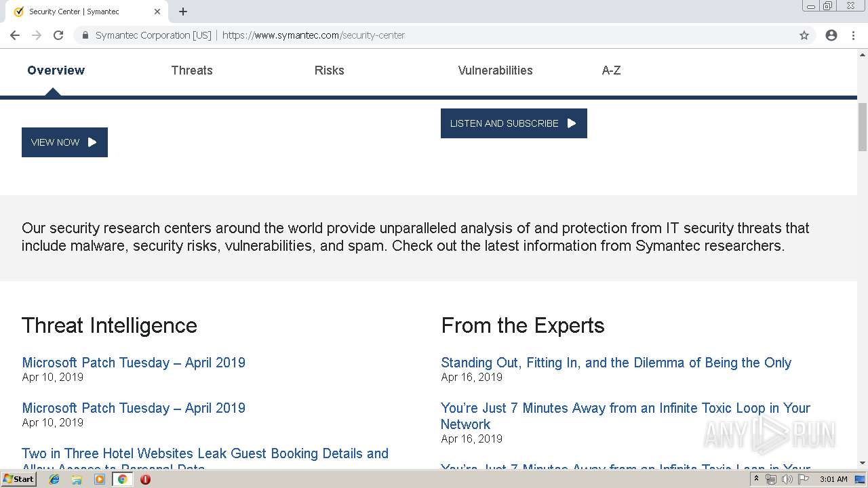Image resolution: width=868 pixels, height=488 pixels.
Task: Click the address bar URL field
Action: coord(434,35)
